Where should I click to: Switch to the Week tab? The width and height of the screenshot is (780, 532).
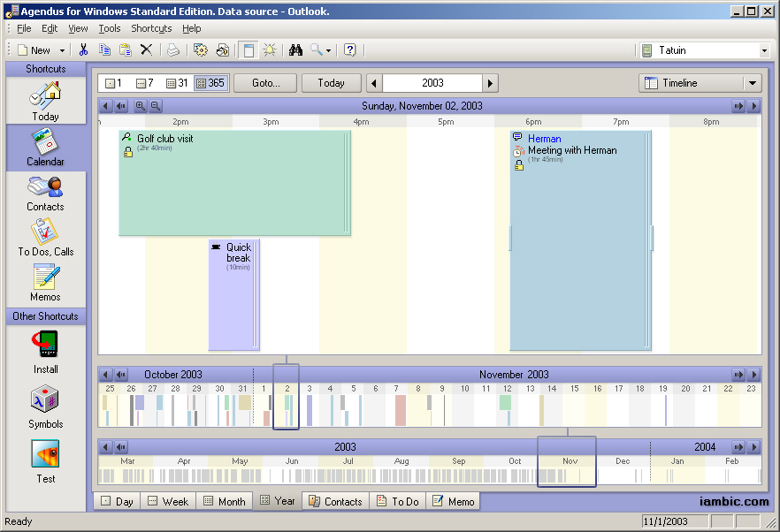168,501
